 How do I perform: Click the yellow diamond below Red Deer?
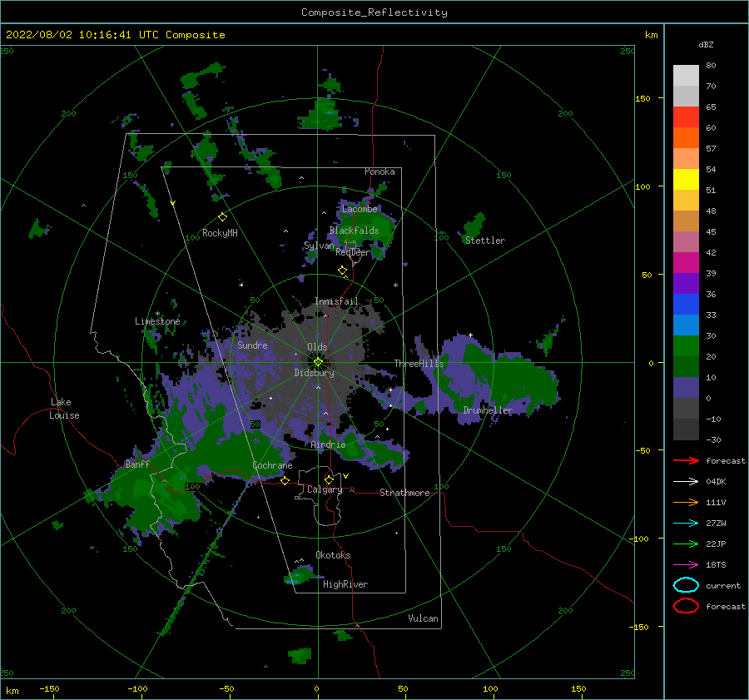tap(342, 271)
